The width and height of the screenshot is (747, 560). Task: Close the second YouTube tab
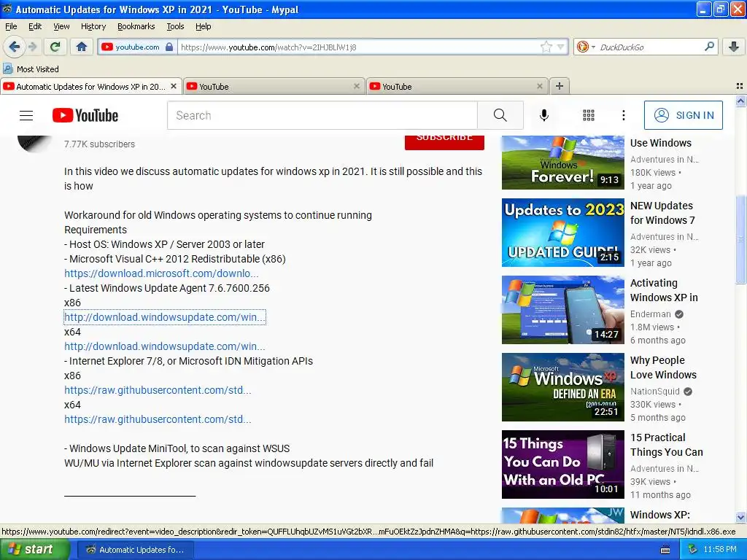tap(356, 86)
